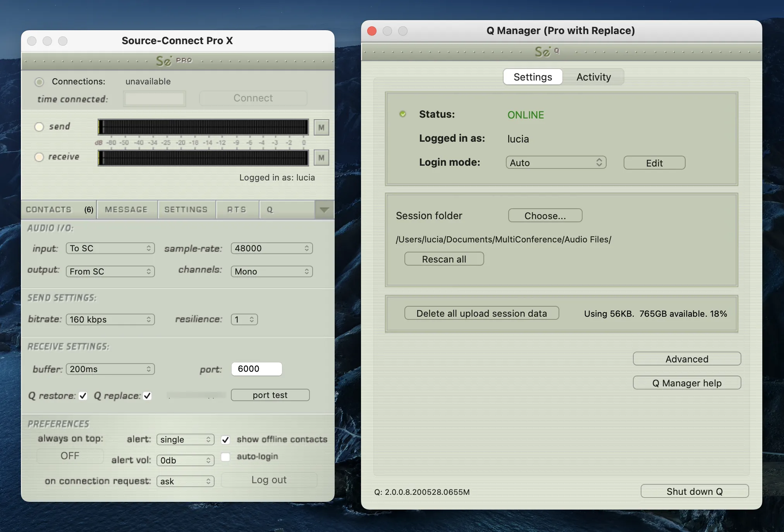Disable show offline contacts checkbox
The image size is (784, 532).
tap(225, 439)
